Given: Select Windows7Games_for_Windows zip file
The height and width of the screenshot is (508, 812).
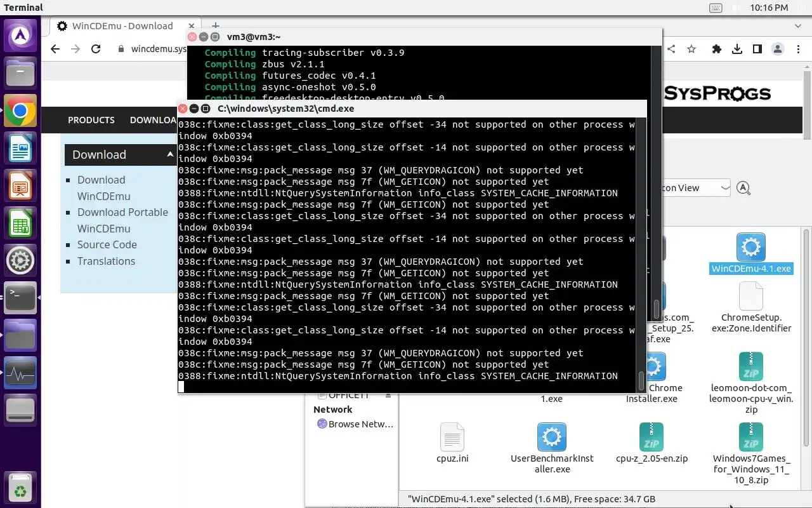Looking at the screenshot, I should [x=751, y=454].
